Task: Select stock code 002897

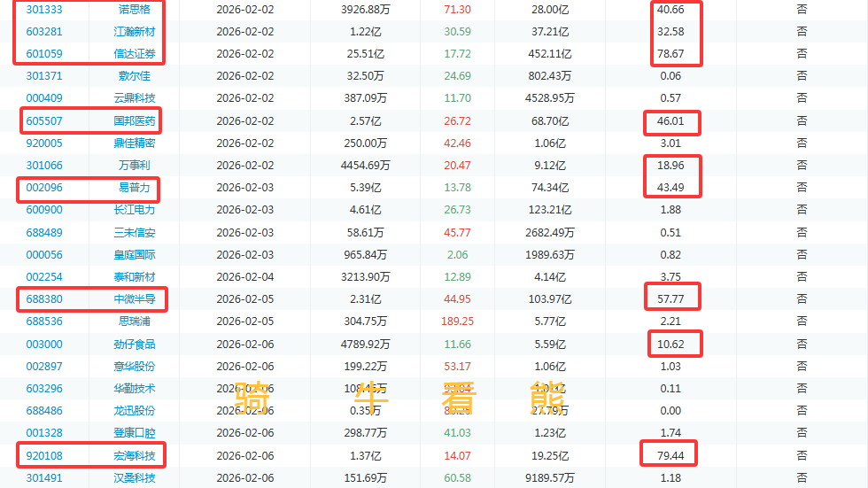Action: click(x=44, y=367)
